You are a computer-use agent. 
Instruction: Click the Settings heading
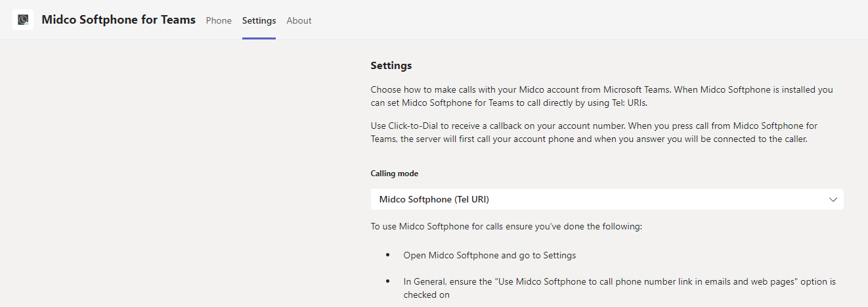pyautogui.click(x=391, y=66)
